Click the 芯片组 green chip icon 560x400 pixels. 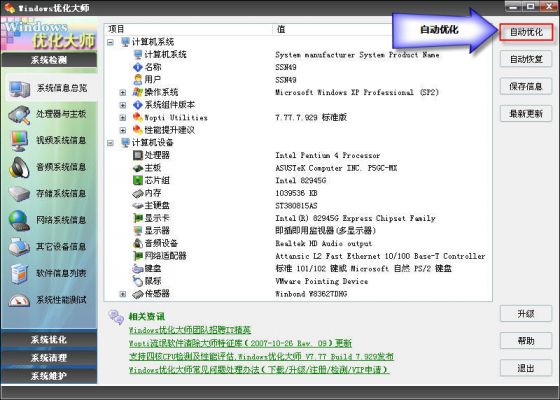(x=138, y=180)
